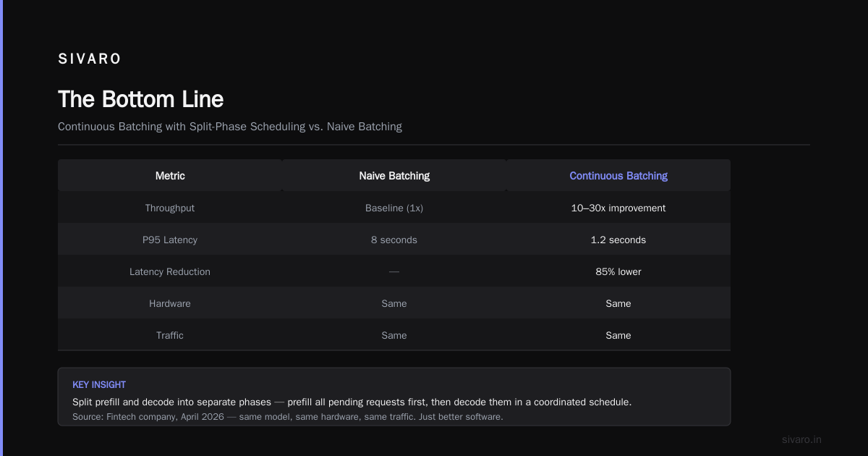Select the 85% lower cell

[x=618, y=271]
